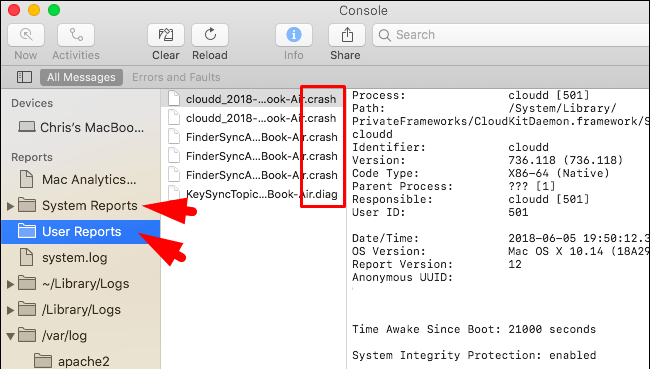
Task: Toggle the sidebar visibility icon
Action: tap(24, 77)
